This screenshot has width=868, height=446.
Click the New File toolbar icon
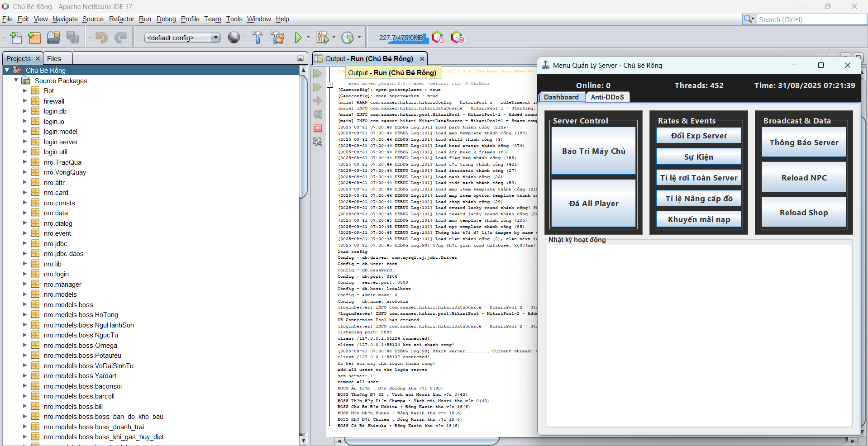pos(16,38)
